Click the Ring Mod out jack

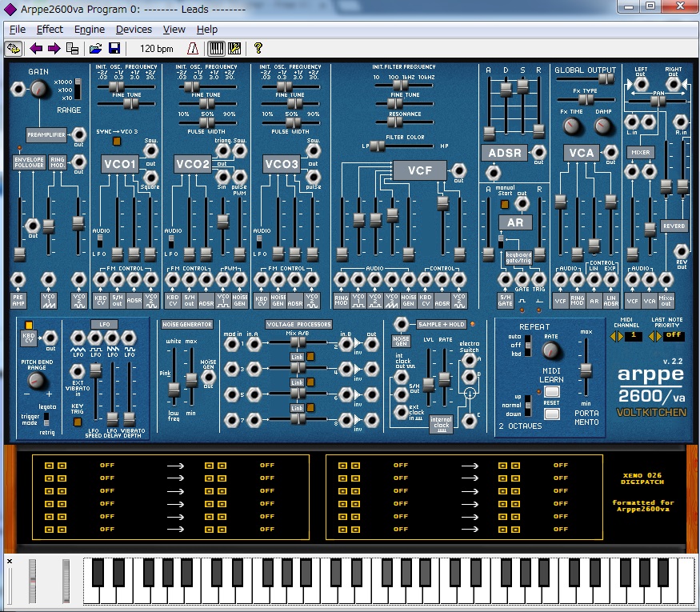point(78,162)
